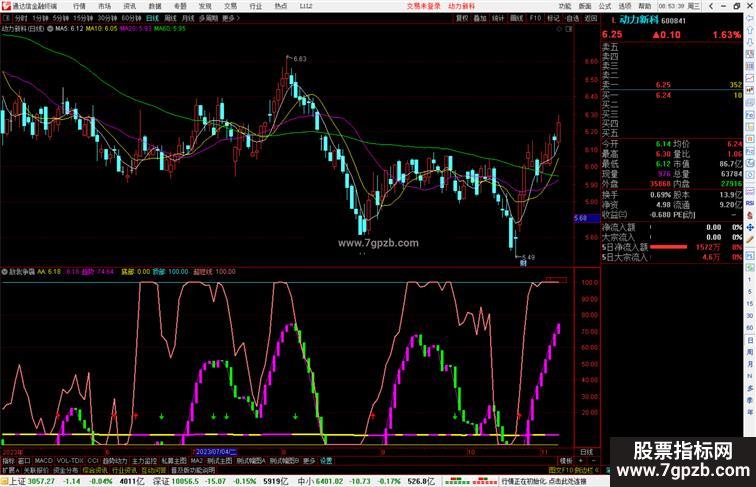Click the red dollar sign icon in the sidebar
756x487 pixels.
(750, 215)
